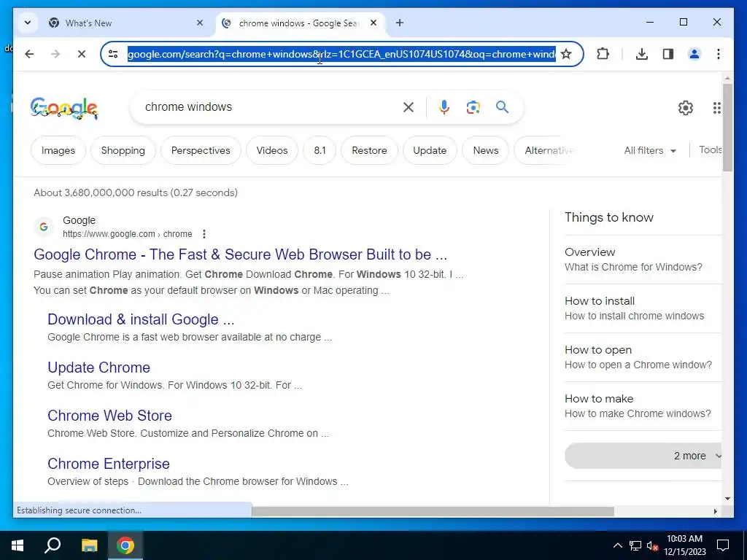Open the Chrome profile avatar

(694, 54)
